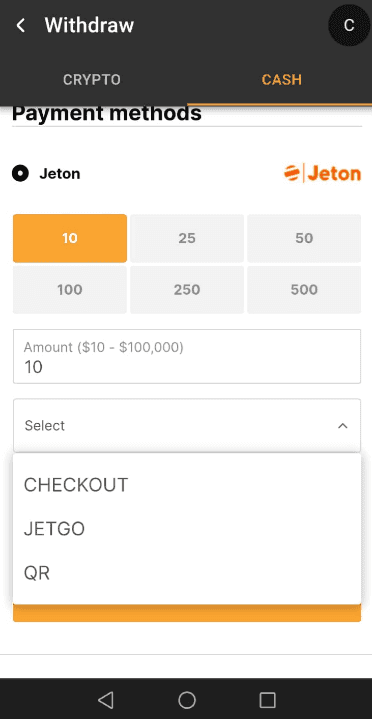The image size is (372, 719).
Task: Tap the Android recent apps square
Action: tap(267, 700)
